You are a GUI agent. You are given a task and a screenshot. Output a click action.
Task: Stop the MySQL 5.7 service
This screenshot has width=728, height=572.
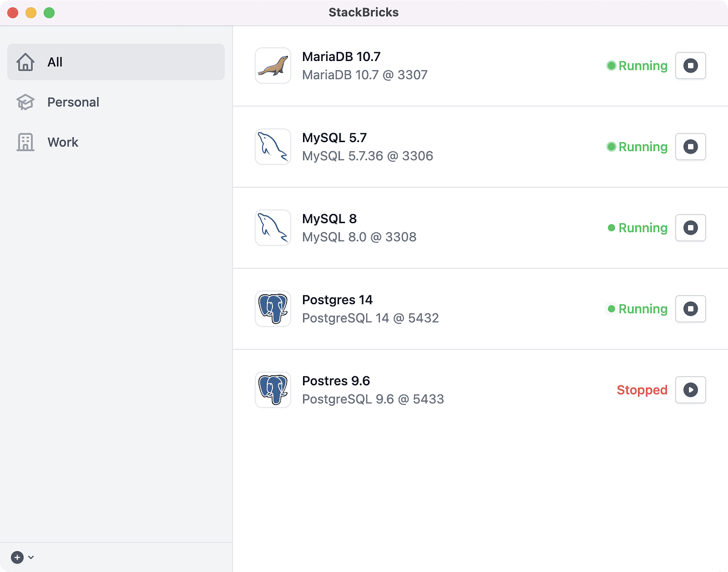coord(690,147)
